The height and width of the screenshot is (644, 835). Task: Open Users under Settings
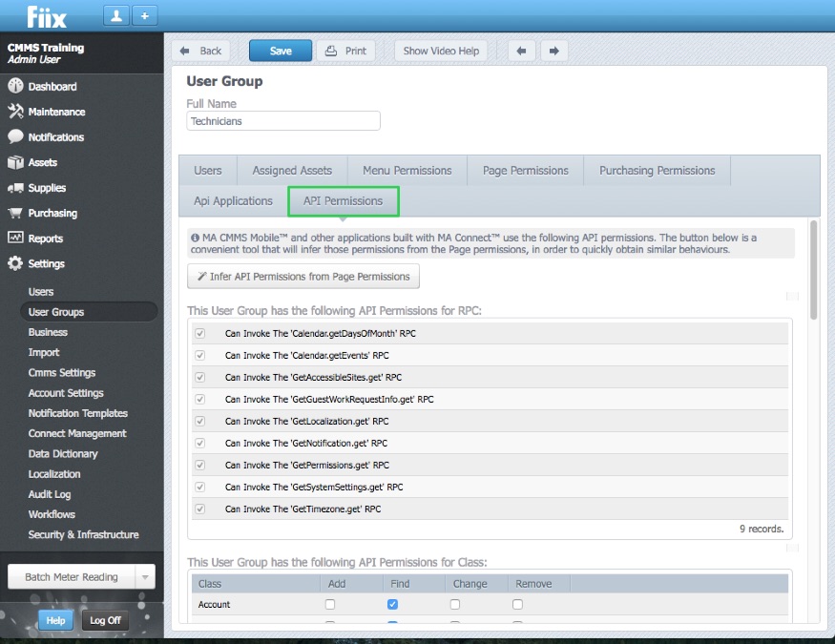pos(41,292)
